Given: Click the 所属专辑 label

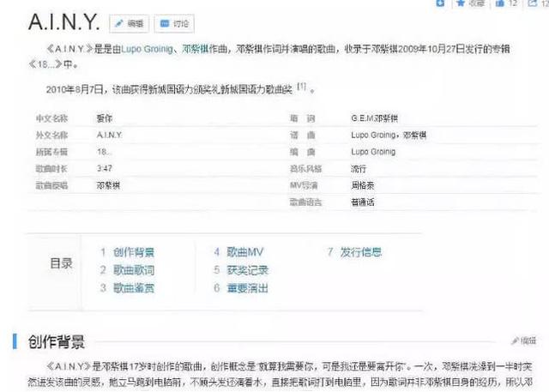Looking at the screenshot, I should 51,152.
